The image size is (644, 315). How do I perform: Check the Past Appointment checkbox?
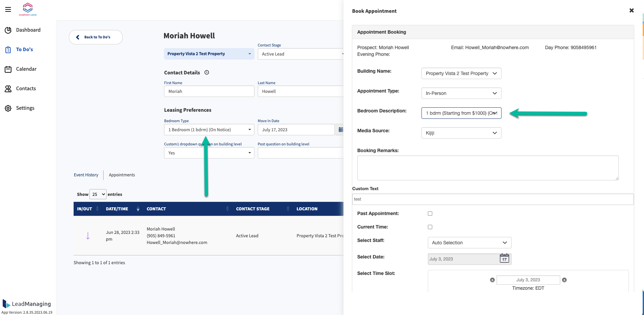430,213
